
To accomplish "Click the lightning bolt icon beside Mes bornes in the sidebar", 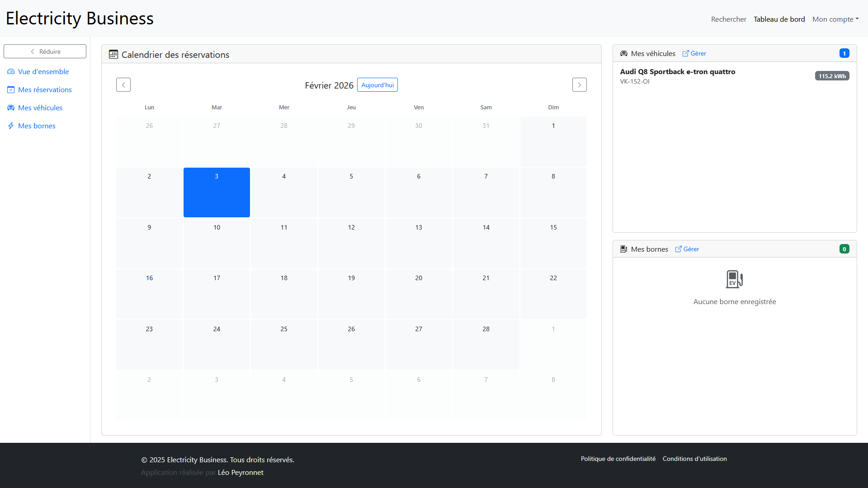I will click(11, 126).
